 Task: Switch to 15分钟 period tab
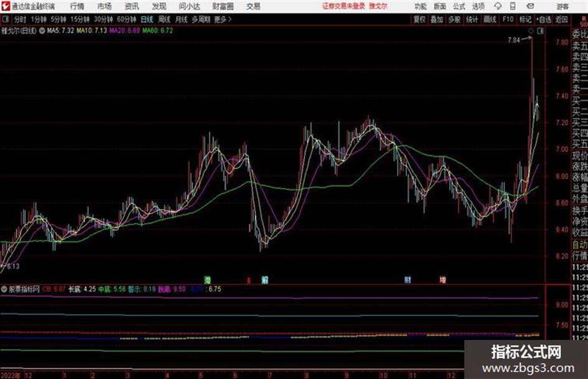[x=80, y=19]
